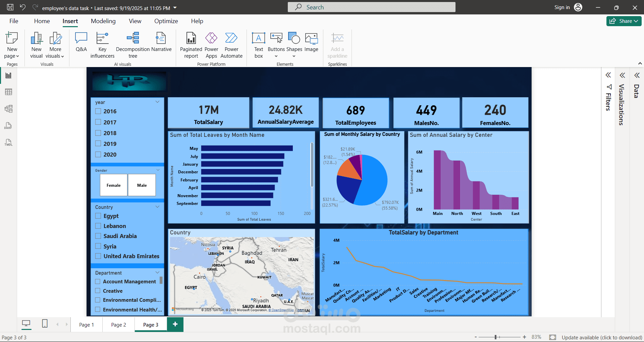Insert a Q&A visual

[x=81, y=43]
